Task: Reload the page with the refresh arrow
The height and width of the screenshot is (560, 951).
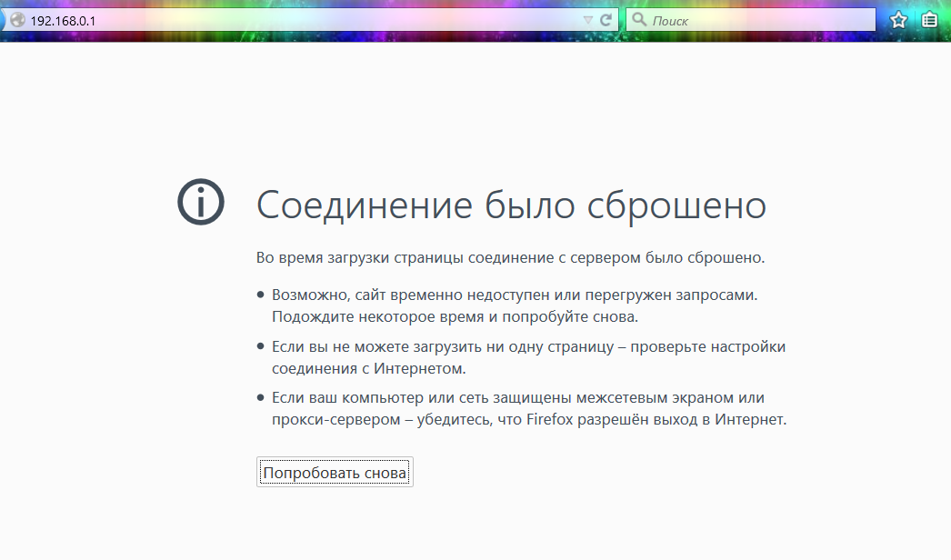Action: (x=606, y=19)
